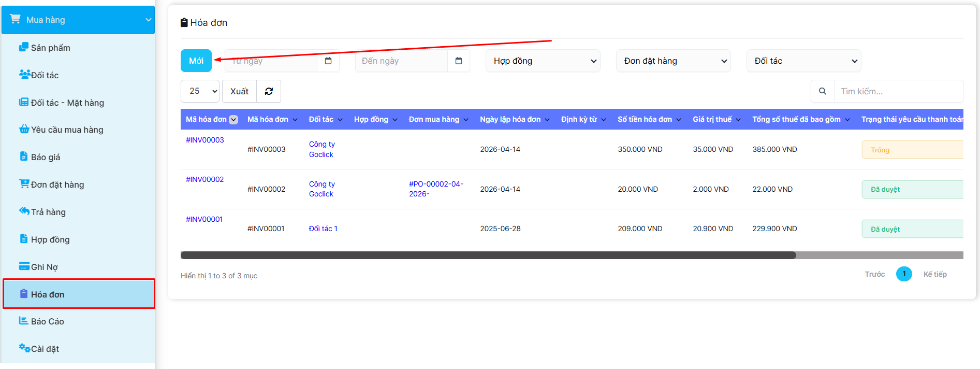Click the Yêu cầu mua hàng basket icon
This screenshot has height=369, width=980.
[24, 129]
